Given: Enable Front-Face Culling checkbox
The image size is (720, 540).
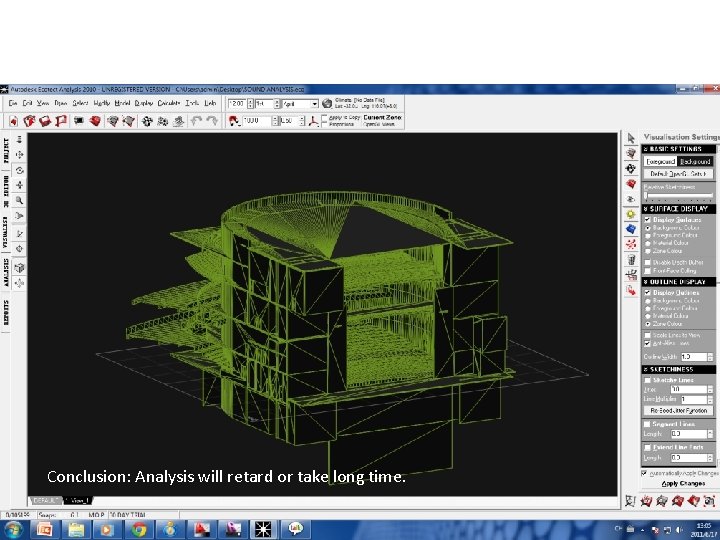Looking at the screenshot, I should 647,271.
